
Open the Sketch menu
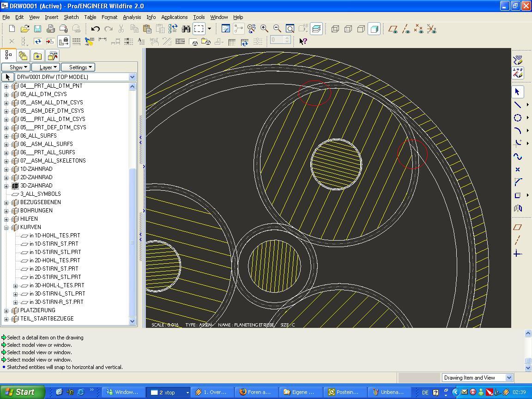click(71, 17)
